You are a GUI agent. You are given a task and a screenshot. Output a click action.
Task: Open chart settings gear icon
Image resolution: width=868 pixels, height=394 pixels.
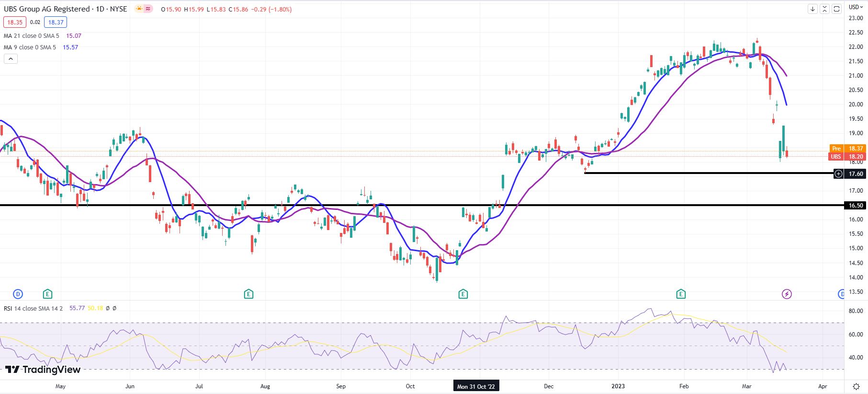857,386
